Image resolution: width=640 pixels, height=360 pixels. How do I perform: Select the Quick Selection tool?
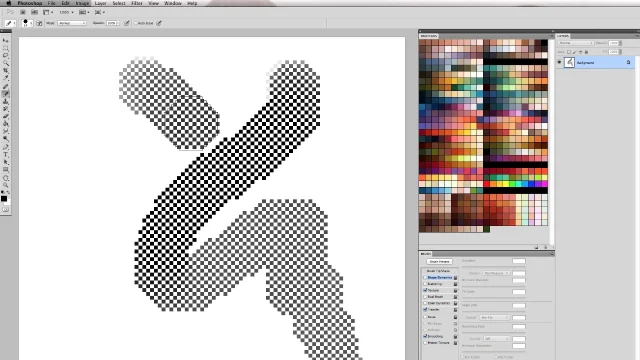pyautogui.click(x=5, y=63)
